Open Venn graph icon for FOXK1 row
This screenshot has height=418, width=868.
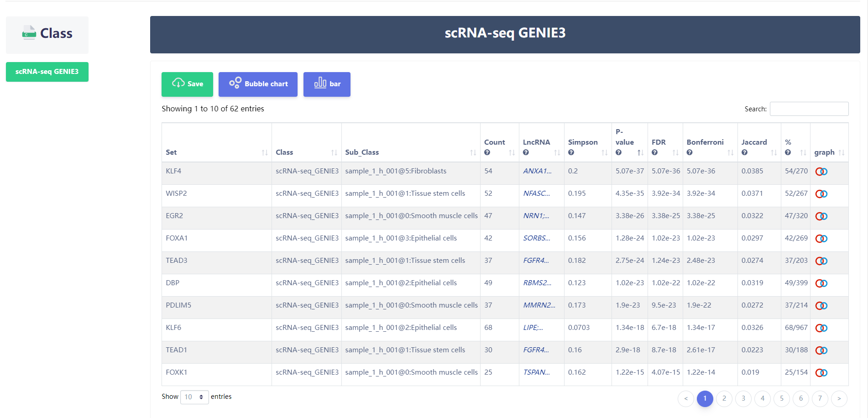pos(821,373)
